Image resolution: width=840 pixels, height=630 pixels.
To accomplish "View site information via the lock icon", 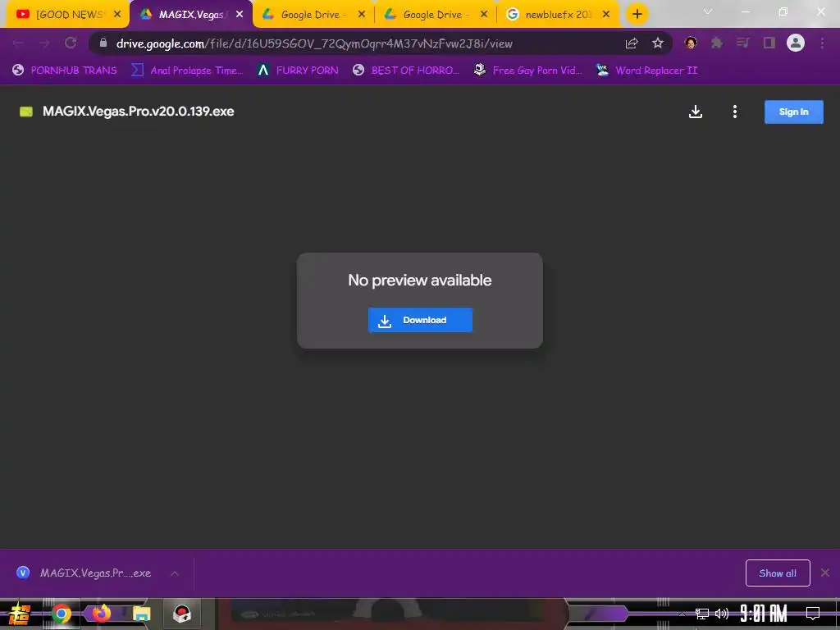I will (103, 43).
